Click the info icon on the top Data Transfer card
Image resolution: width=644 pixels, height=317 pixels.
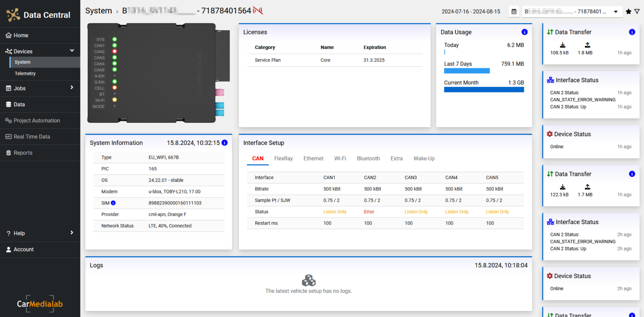632,32
